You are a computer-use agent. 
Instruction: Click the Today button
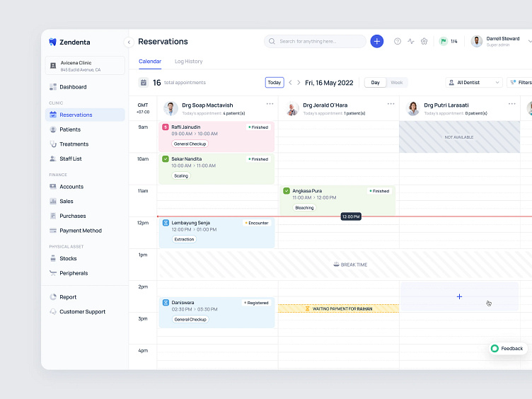(x=274, y=83)
